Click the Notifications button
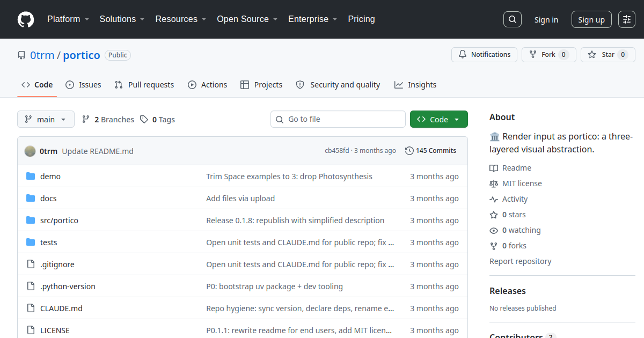Image resolution: width=644 pixels, height=338 pixels. [485, 55]
